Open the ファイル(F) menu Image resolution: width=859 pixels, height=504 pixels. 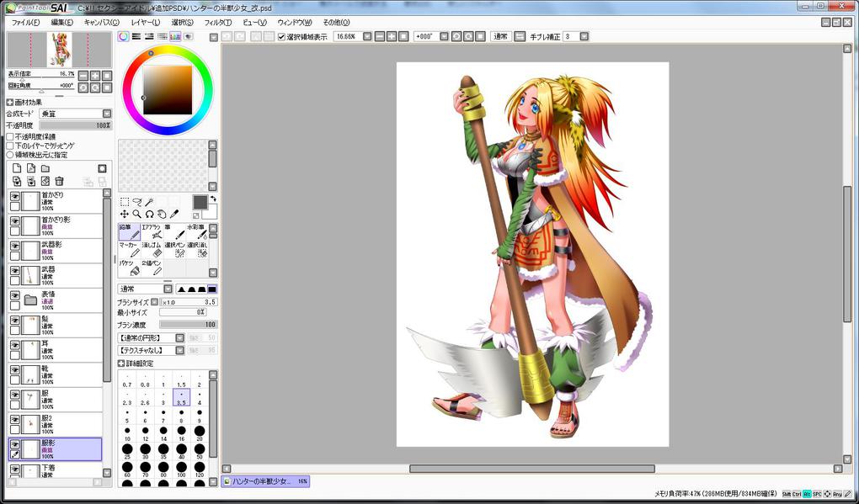tap(26, 23)
